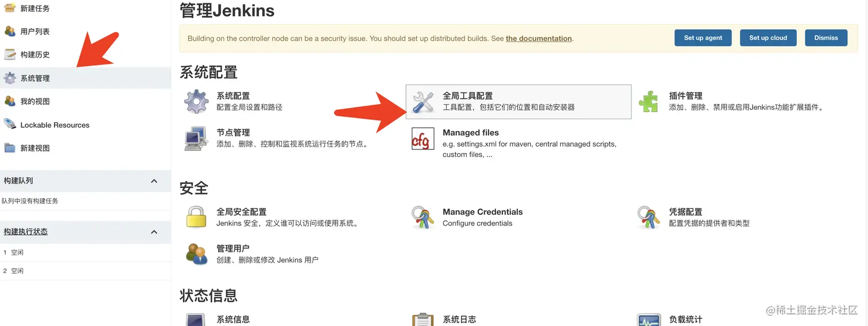Open the Managed files link
This screenshot has width=868, height=326.
471,133
